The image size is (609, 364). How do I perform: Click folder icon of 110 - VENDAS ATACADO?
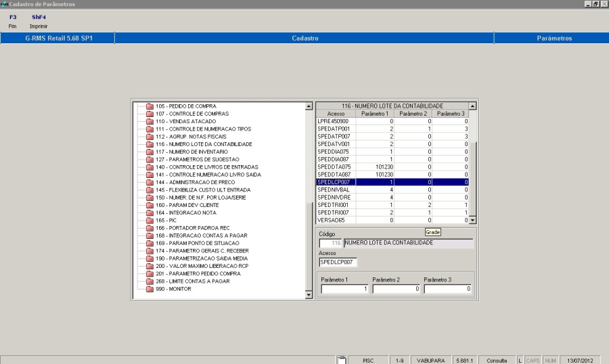pos(150,122)
